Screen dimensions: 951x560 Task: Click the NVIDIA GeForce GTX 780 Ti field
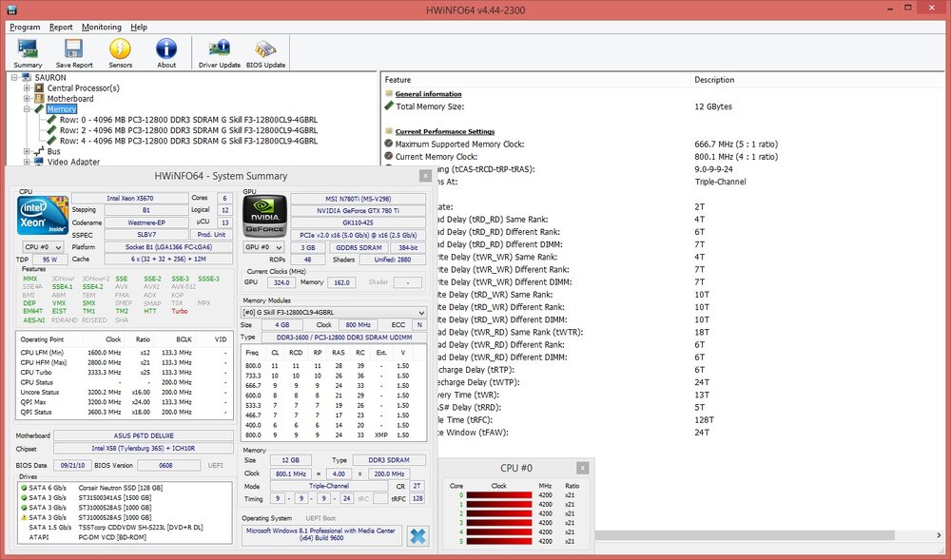[x=358, y=211]
